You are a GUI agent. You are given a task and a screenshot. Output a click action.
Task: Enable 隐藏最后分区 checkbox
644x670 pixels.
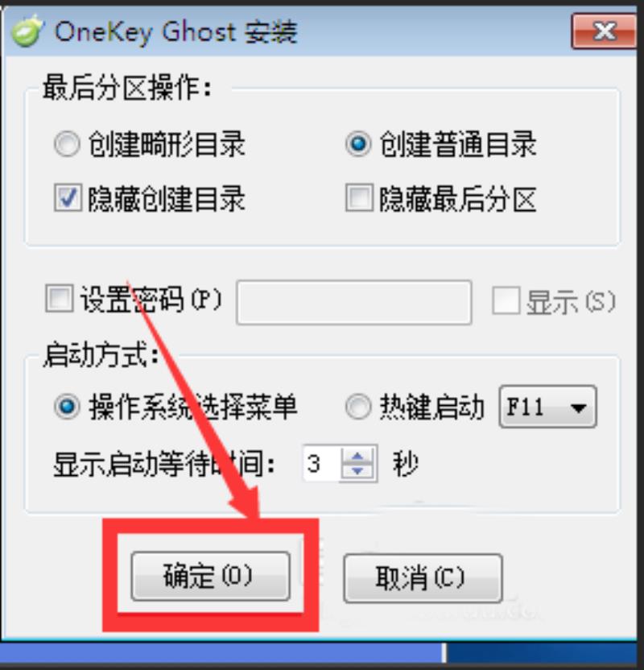[x=359, y=198]
